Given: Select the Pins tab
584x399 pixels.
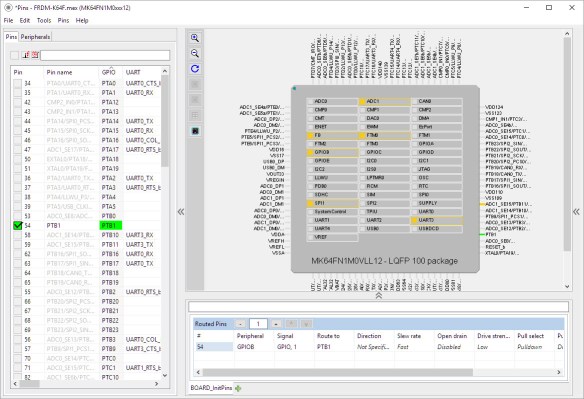Looking at the screenshot, I should click(x=11, y=37).
